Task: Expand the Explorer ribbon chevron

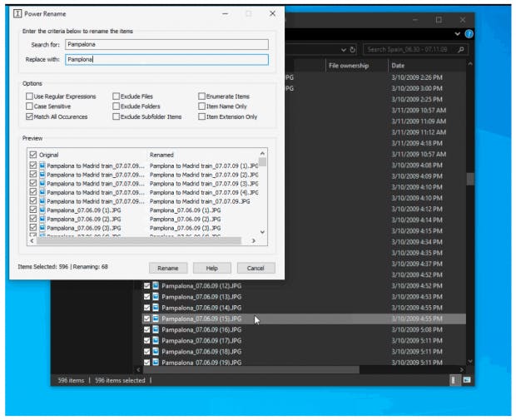Action: pos(458,34)
